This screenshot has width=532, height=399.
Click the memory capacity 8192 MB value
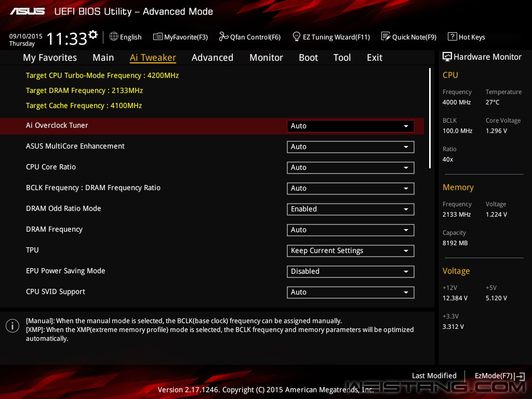[x=455, y=243]
